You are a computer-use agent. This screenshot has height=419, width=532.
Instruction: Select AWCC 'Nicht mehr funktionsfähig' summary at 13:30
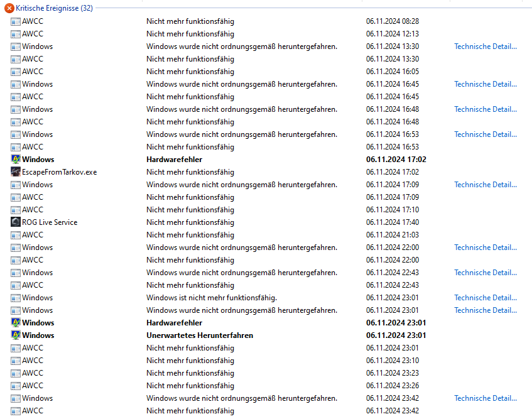tap(190, 59)
